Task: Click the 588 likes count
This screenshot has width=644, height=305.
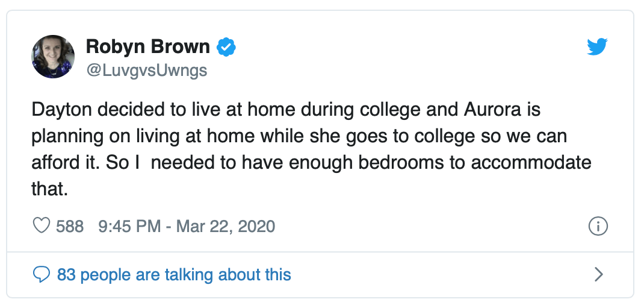Action: point(70,226)
